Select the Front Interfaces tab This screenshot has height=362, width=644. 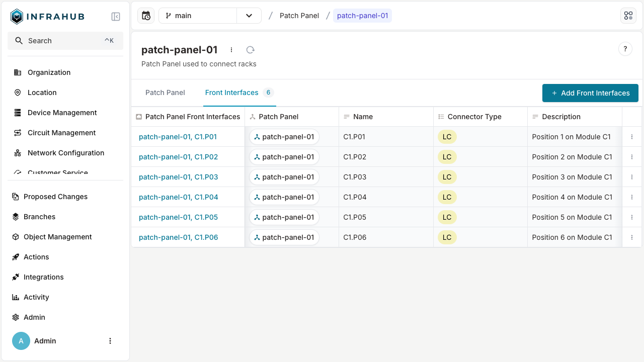pos(232,93)
